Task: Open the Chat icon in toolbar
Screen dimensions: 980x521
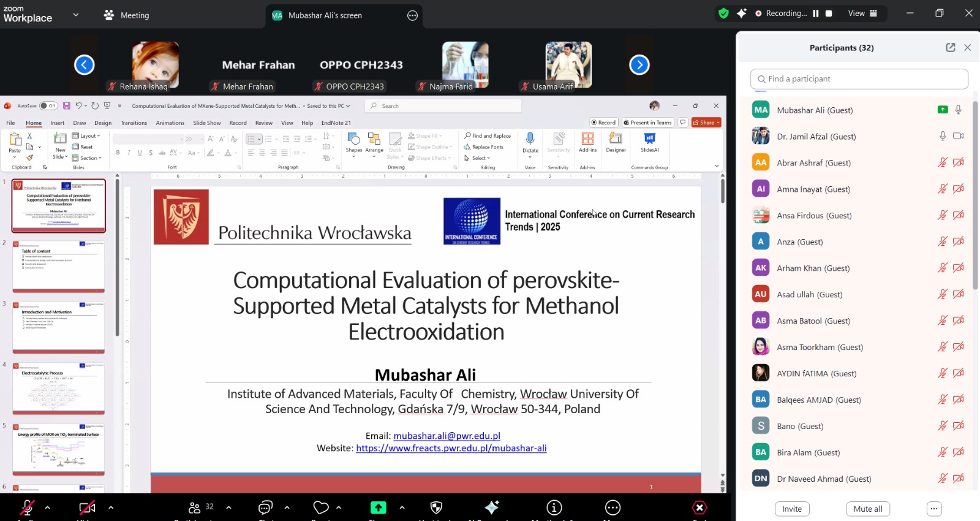Action: tap(265, 508)
